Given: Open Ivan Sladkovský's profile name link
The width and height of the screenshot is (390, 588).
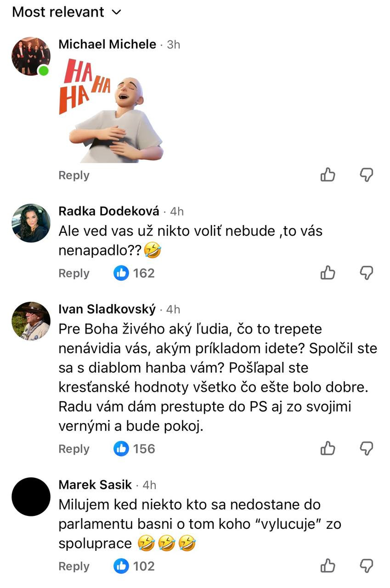Looking at the screenshot, I should (107, 310).
